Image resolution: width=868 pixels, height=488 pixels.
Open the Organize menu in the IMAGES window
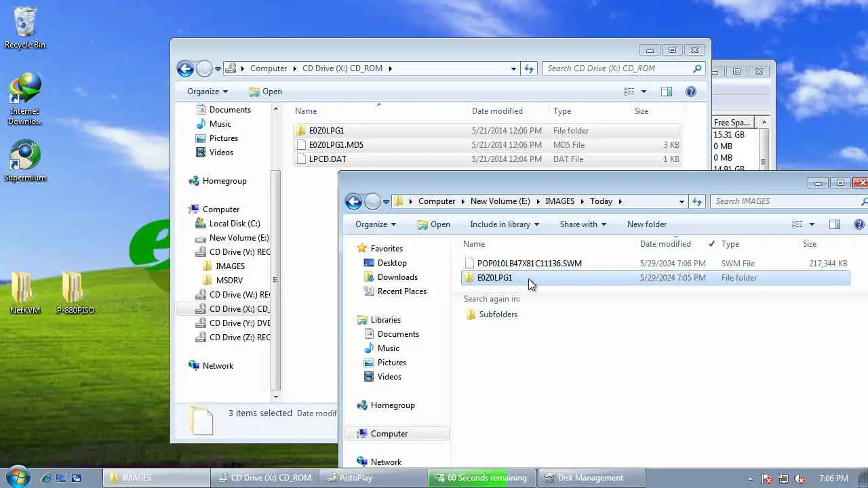coord(376,224)
